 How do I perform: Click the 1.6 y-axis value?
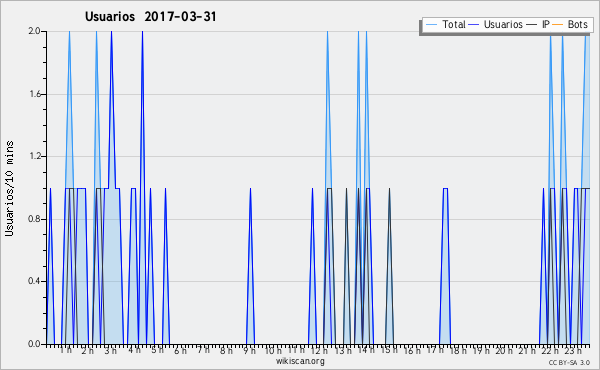tap(34, 94)
